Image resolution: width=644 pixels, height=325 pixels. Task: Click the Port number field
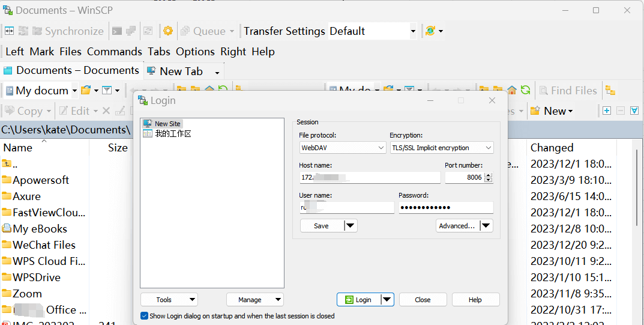465,177
